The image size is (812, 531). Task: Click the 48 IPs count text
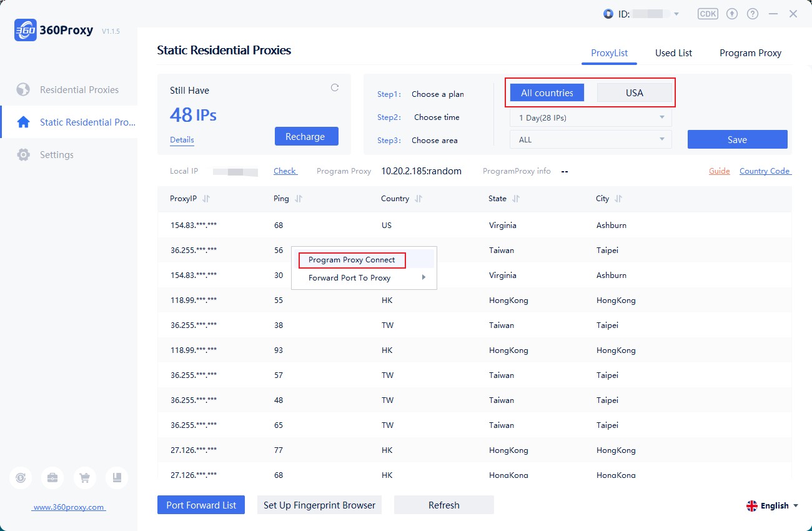[x=194, y=115]
